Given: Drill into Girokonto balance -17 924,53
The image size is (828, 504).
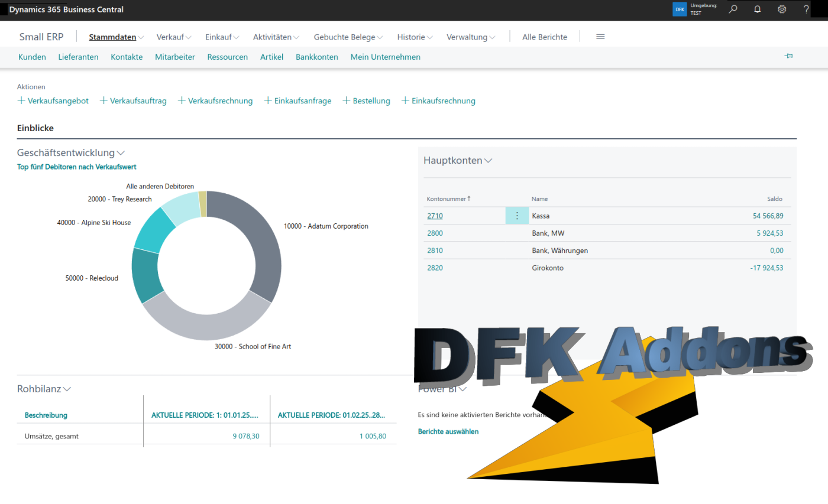Looking at the screenshot, I should [767, 268].
